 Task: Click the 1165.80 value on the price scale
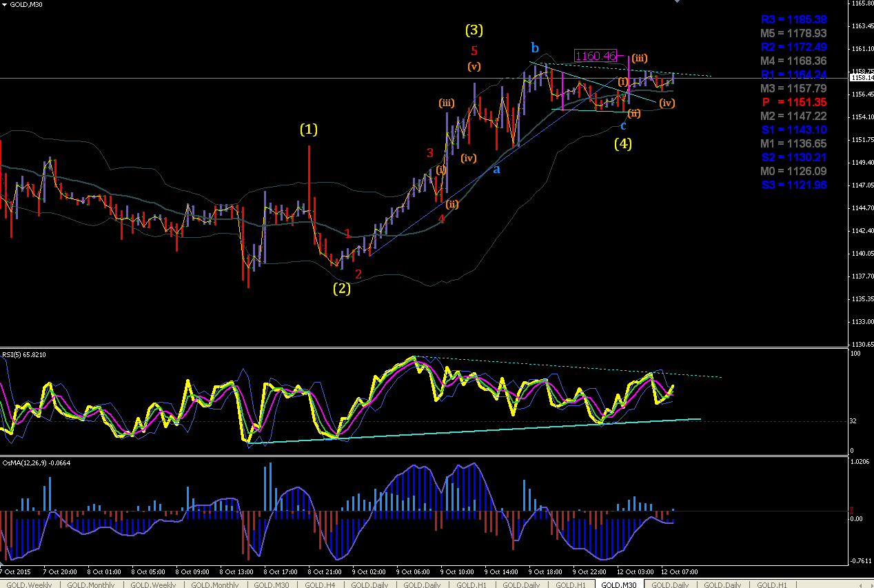coord(862,3)
